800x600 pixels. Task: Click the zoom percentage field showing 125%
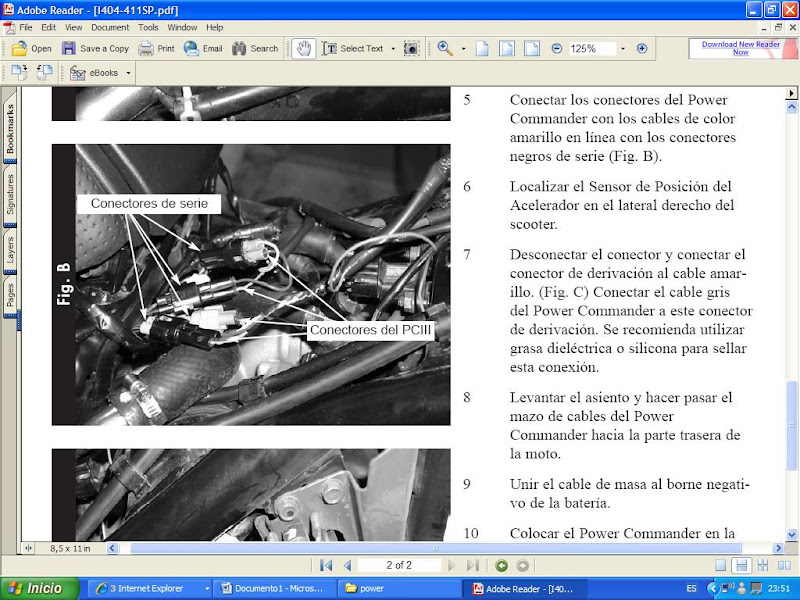click(591, 49)
